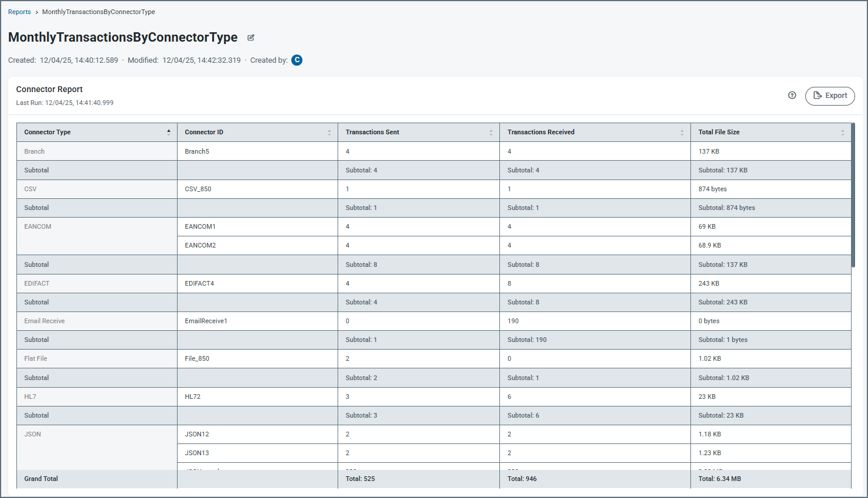Select the EmailReceive1 connector ID cell
Image resolution: width=868 pixels, height=498 pixels.
coord(206,321)
